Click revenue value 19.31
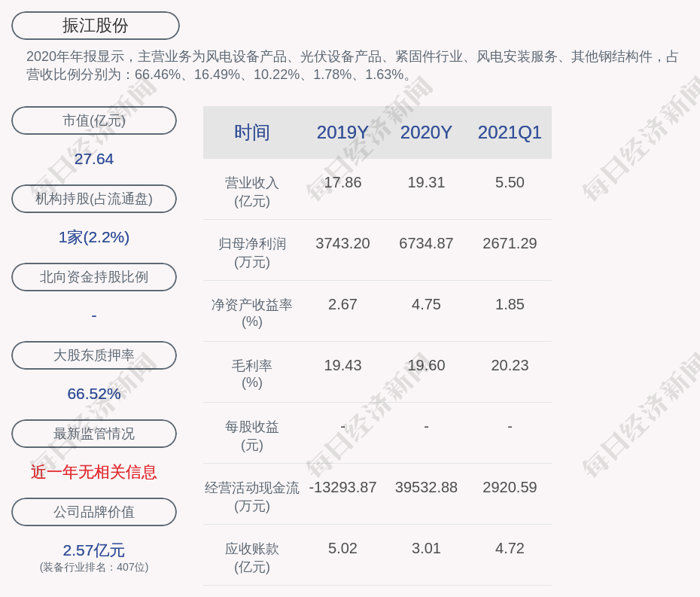This screenshot has width=700, height=597. (426, 183)
